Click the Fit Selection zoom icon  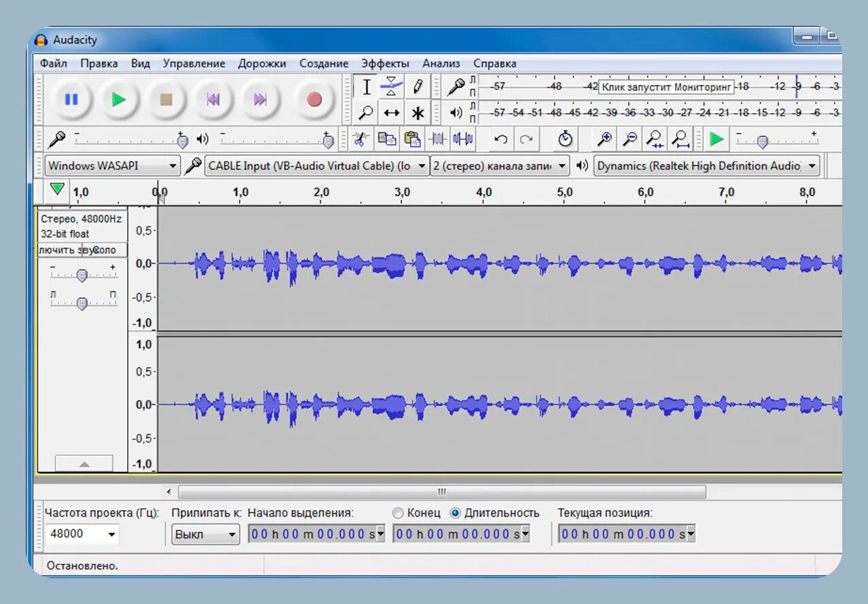[x=655, y=139]
